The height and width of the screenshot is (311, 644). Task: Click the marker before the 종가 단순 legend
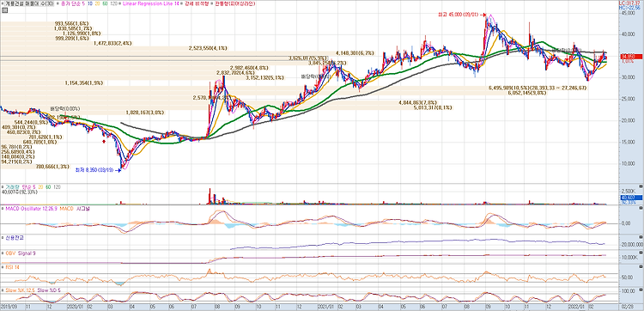coord(58,3)
